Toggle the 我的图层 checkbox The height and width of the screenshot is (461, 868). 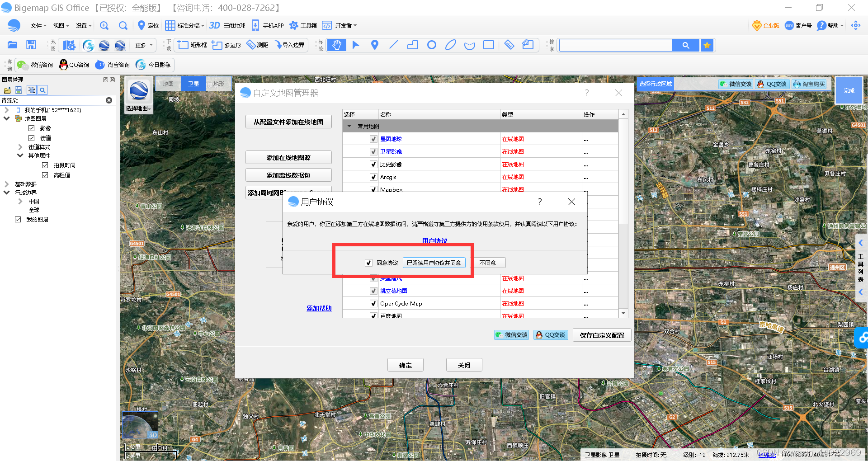click(18, 219)
